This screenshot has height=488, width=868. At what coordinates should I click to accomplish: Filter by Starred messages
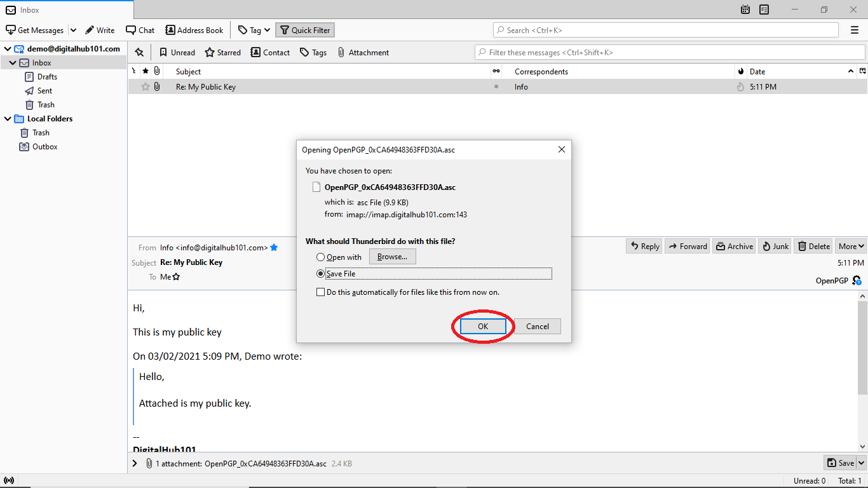click(222, 53)
